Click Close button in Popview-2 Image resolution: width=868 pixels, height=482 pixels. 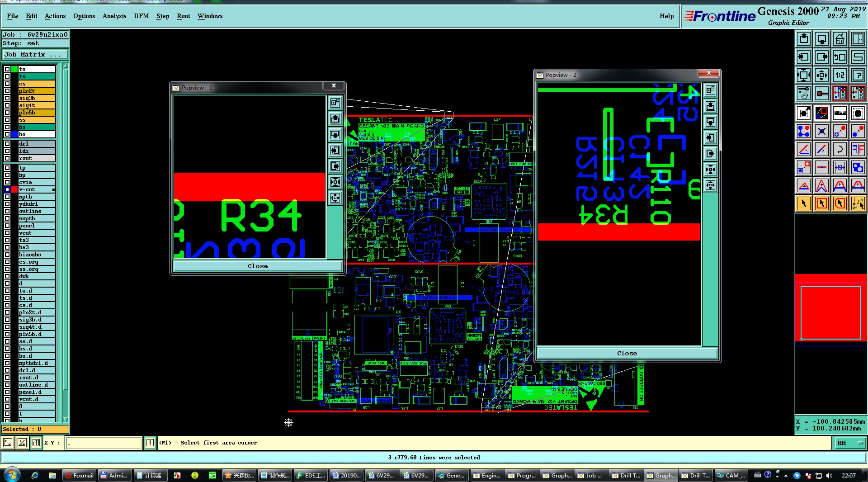[627, 353]
